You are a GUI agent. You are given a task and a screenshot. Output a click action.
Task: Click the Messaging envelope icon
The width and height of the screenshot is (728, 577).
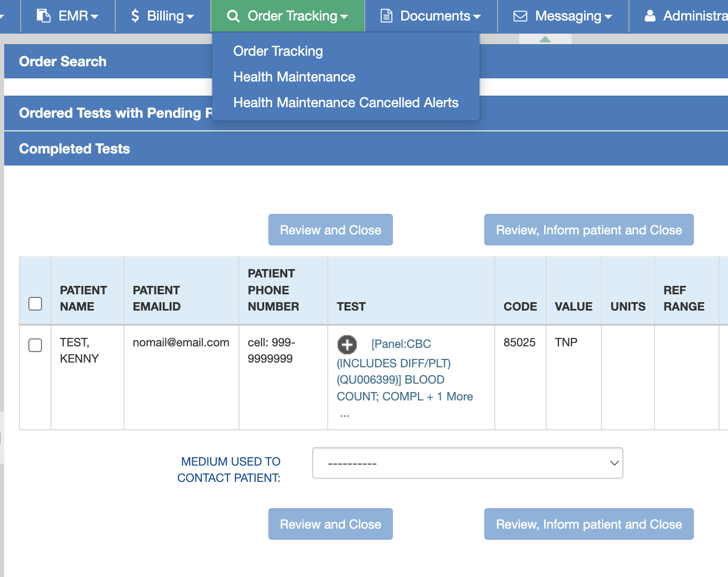tap(520, 16)
